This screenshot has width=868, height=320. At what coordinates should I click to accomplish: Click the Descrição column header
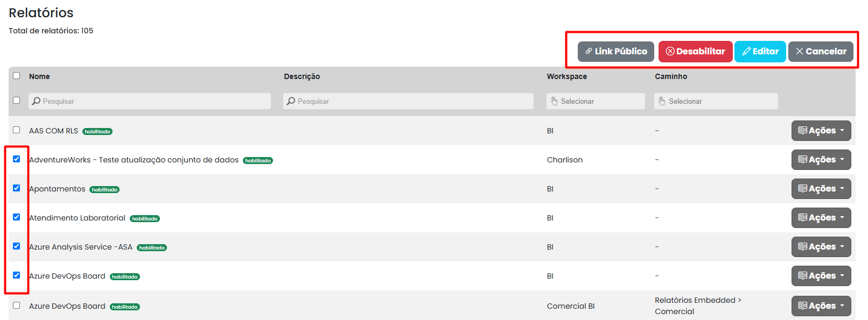[302, 76]
